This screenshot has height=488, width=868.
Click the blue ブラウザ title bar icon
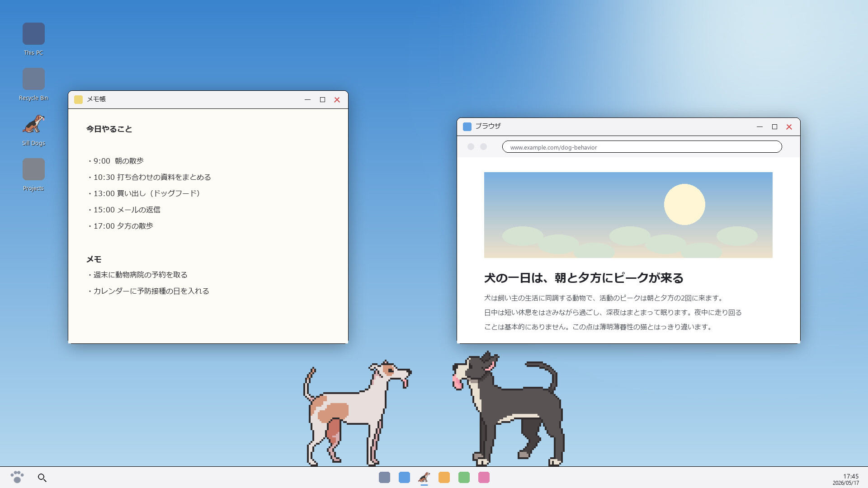coord(467,127)
